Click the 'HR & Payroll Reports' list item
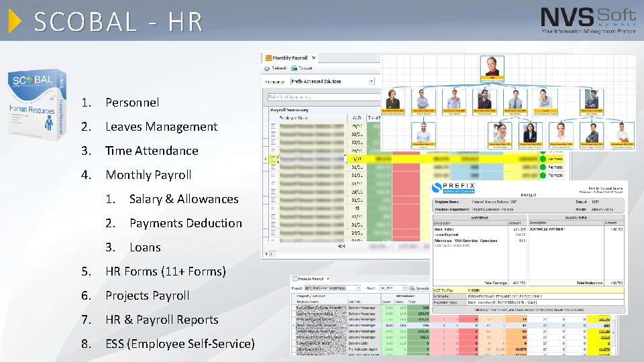The height and width of the screenshot is (362, 644). (162, 320)
